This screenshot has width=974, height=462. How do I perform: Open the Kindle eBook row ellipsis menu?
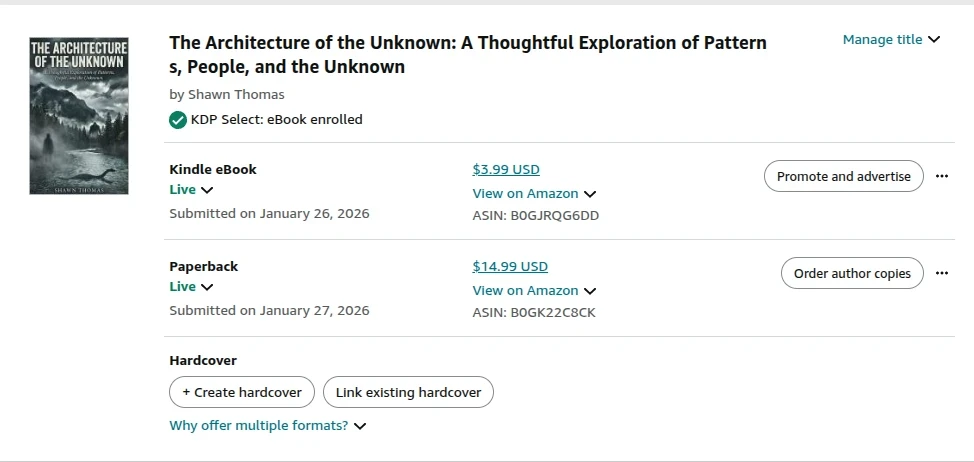(x=941, y=176)
